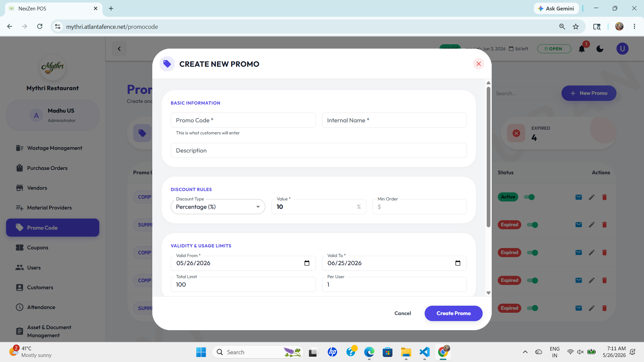Toggle switch on first Expired promo
This screenshot has width=644, height=362.
[532, 225]
